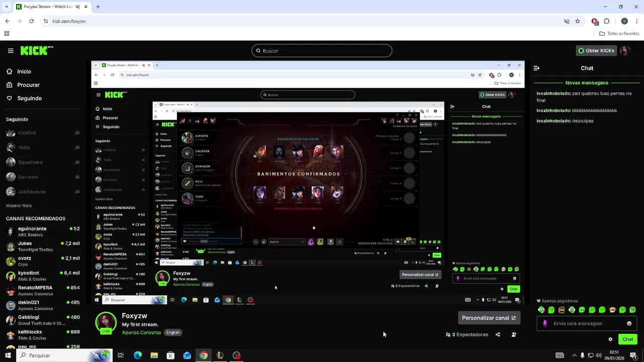The image size is (644, 362).
Task: Select the brown angry-face quick emote
Action: (561, 310)
